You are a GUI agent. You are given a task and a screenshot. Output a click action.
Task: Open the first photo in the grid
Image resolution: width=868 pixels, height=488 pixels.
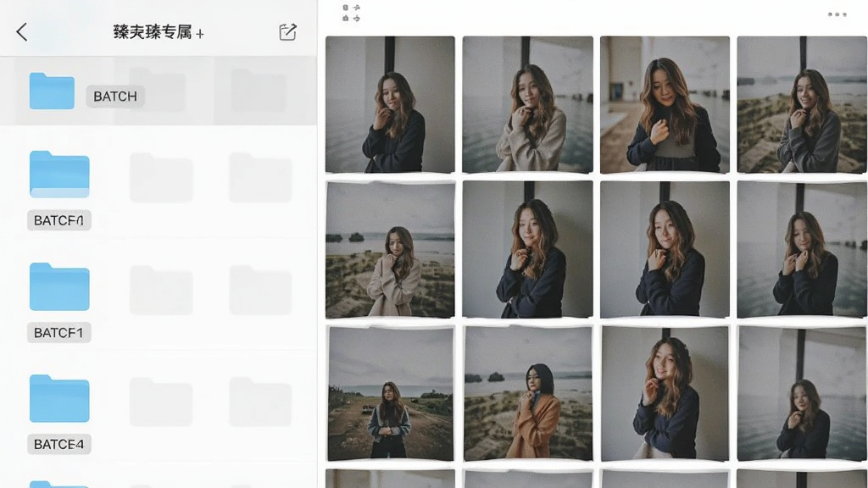(x=390, y=104)
